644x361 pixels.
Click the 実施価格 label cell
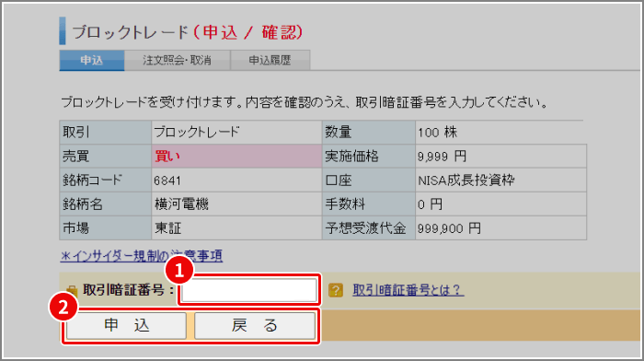(369, 157)
